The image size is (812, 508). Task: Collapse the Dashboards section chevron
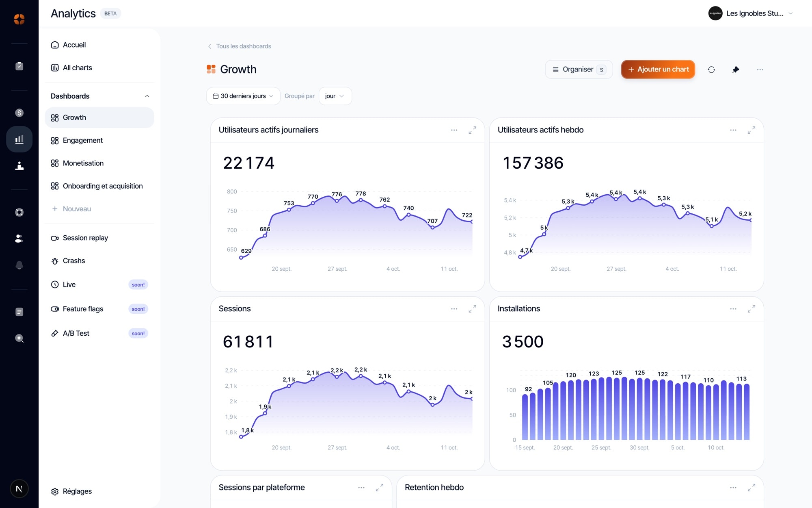pos(147,96)
